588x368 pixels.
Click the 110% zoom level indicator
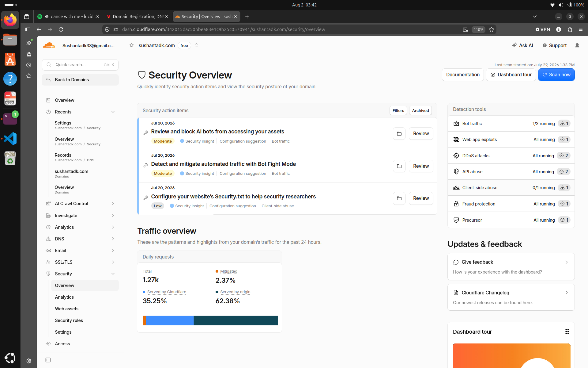click(478, 29)
